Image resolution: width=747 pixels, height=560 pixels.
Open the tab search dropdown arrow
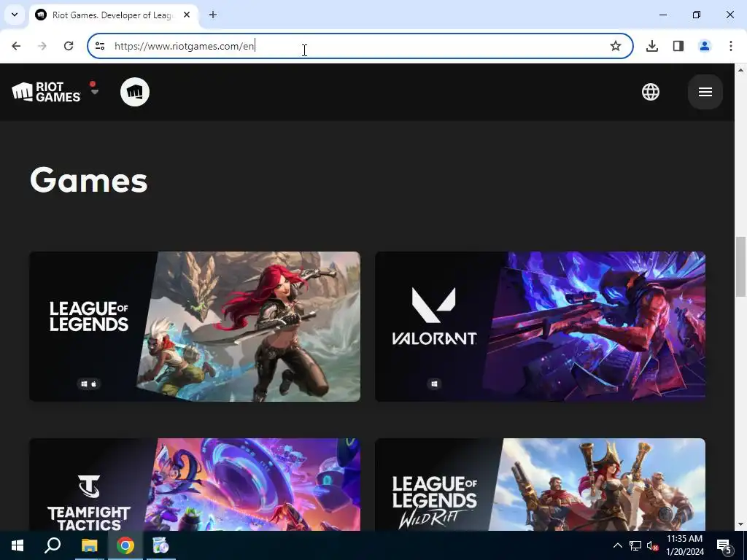point(15,15)
